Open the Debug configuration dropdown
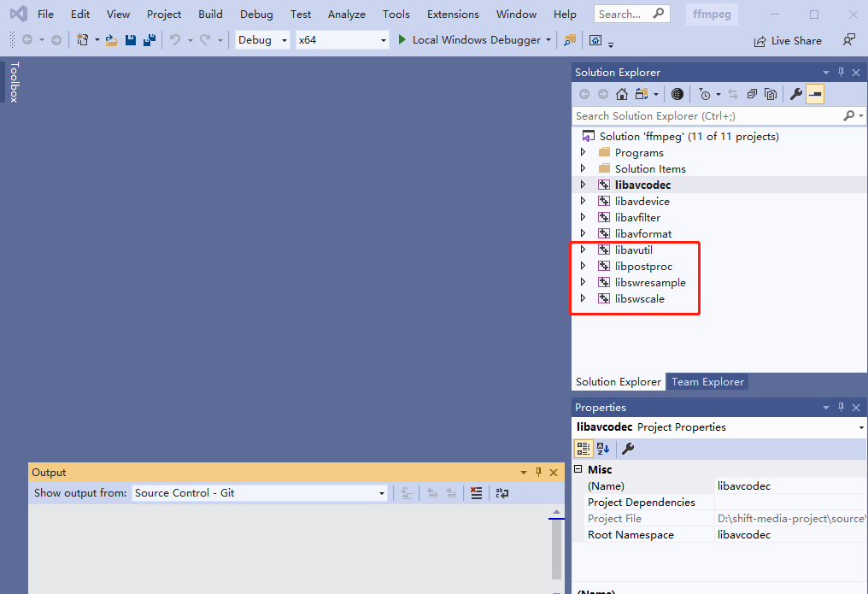The width and height of the screenshot is (868, 594). [262, 40]
